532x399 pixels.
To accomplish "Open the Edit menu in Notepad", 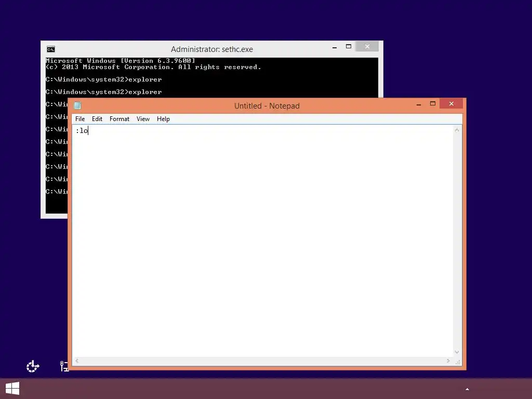I will pos(97,119).
